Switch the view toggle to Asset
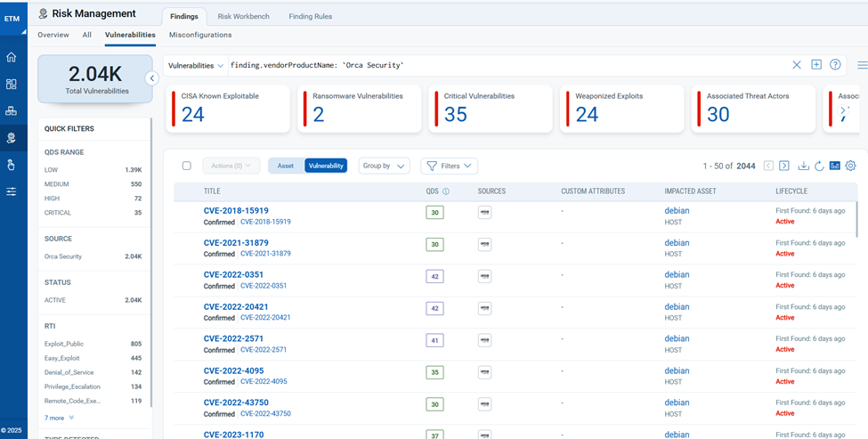This screenshot has width=868, height=439. click(286, 166)
